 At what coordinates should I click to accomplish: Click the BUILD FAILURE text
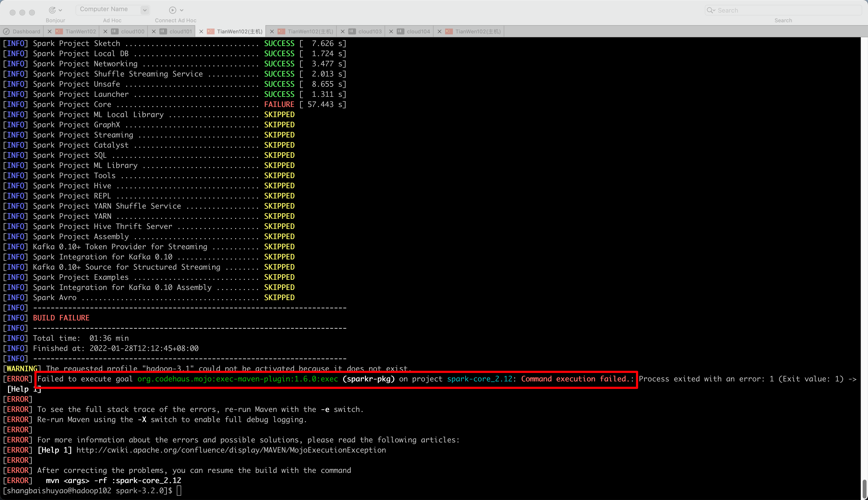coord(61,318)
